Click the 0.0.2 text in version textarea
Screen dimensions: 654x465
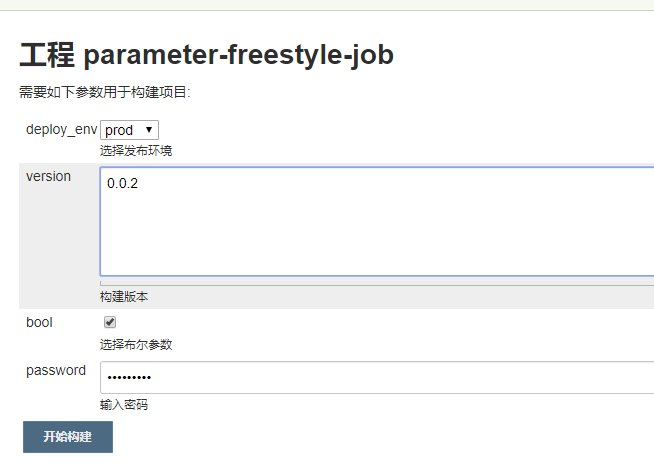[123, 184]
